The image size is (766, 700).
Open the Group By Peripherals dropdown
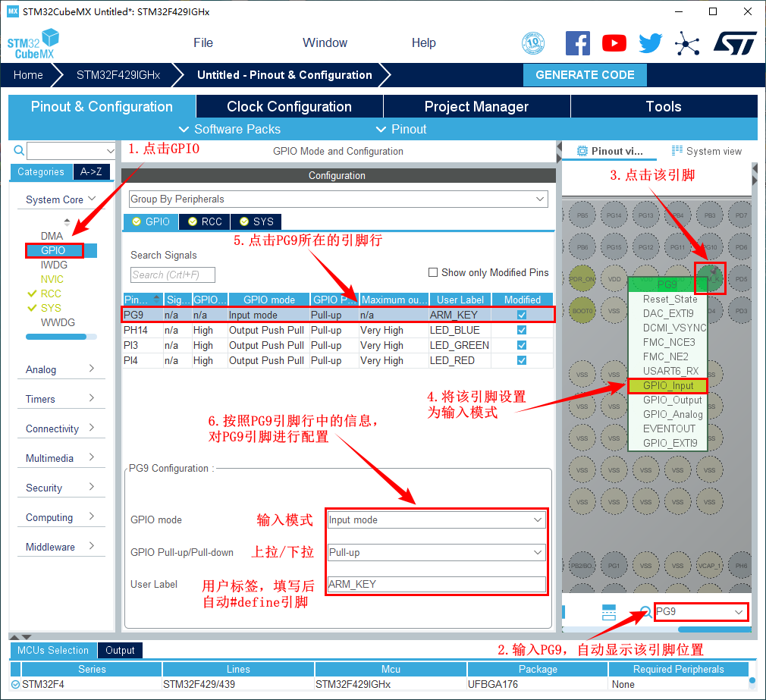click(337, 199)
